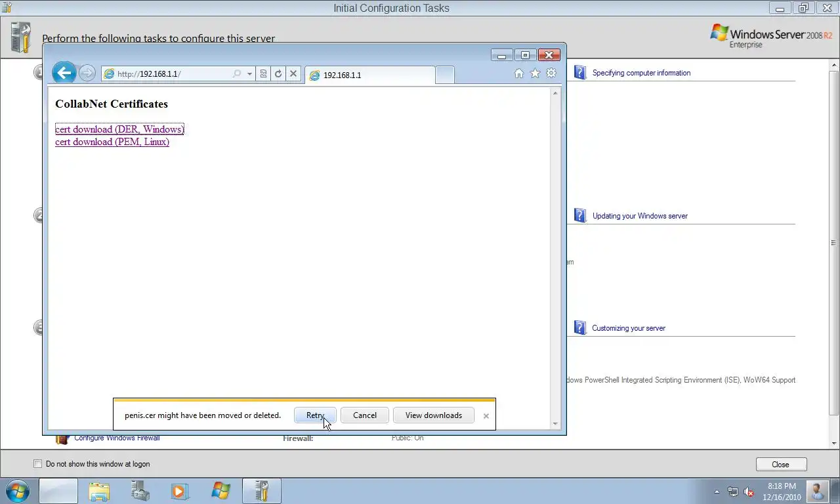The height and width of the screenshot is (504, 840).
Task: Show hidden tray icons arrow
Action: pos(717,492)
